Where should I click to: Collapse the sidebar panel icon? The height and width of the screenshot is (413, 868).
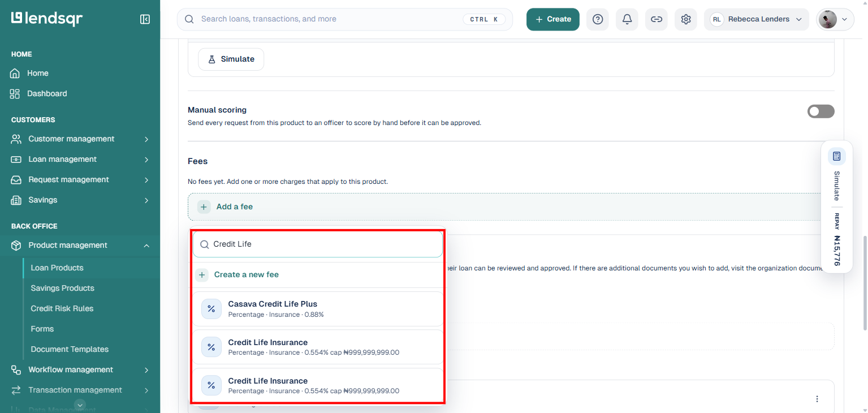tap(145, 19)
